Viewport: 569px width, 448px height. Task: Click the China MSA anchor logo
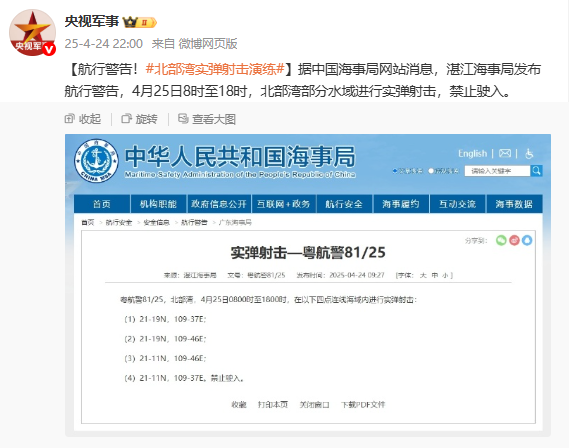(96, 160)
